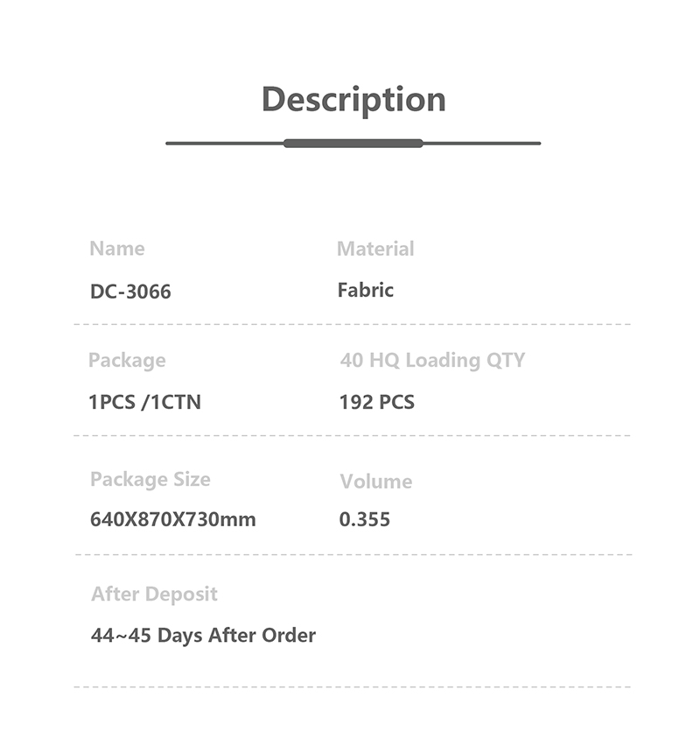Viewport: 700px width, 753px height.
Task: Click the Fabric material value
Action: tap(366, 290)
